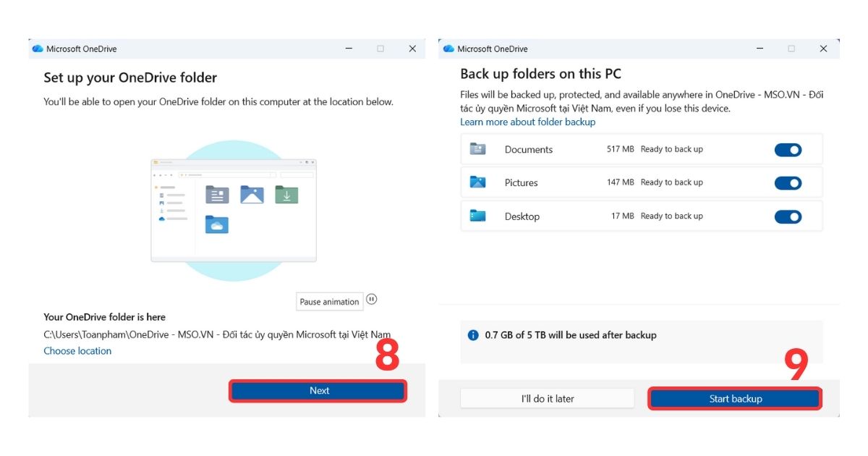
Task: Click the cloud folder in the animation illustration
Action: tap(216, 225)
